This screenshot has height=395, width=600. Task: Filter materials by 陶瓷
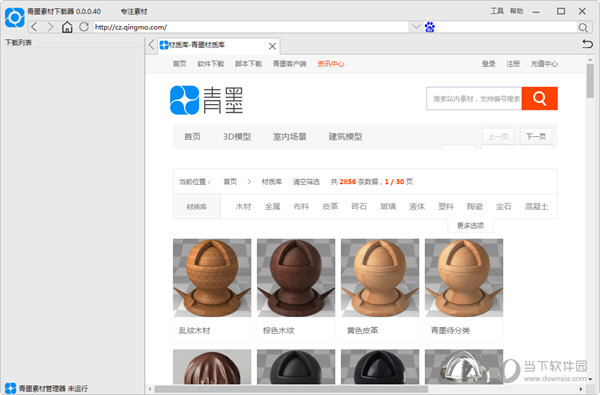[x=475, y=207]
